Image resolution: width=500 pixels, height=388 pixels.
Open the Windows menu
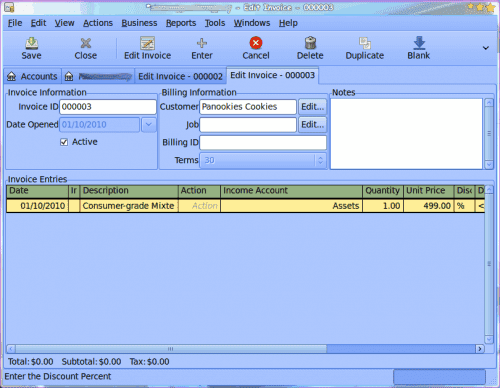(x=252, y=23)
